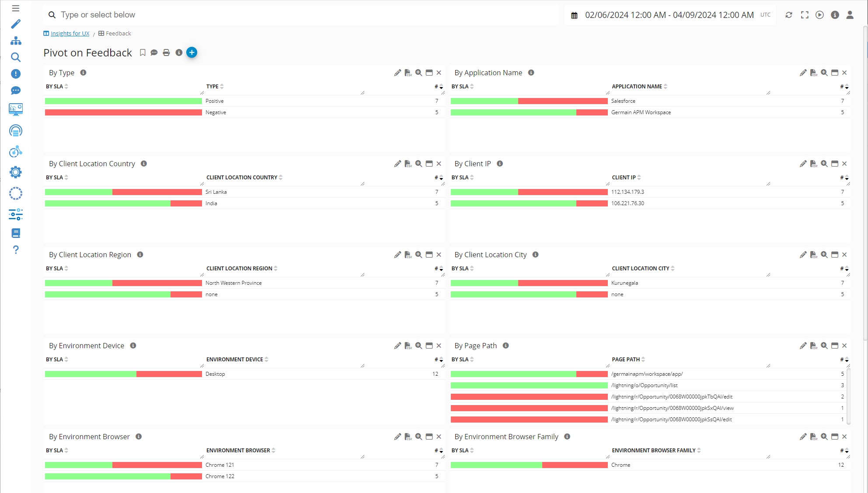The image size is (868, 493).
Task: Open the Insights for UX breadcrumb link
Action: click(70, 34)
